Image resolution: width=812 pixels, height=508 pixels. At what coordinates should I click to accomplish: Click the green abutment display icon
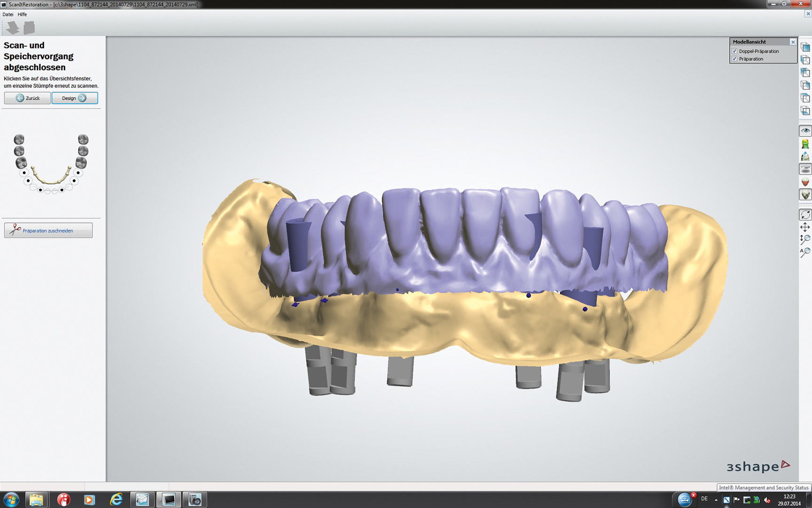pos(805,144)
